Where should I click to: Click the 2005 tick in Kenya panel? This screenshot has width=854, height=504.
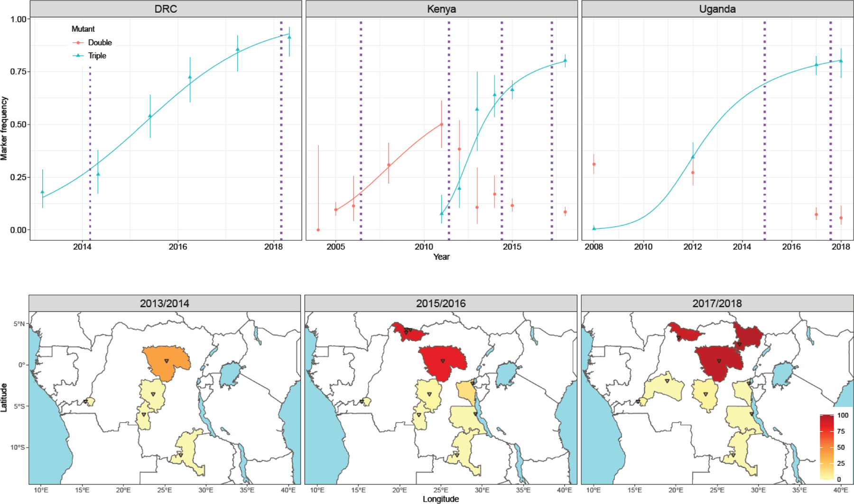click(336, 247)
